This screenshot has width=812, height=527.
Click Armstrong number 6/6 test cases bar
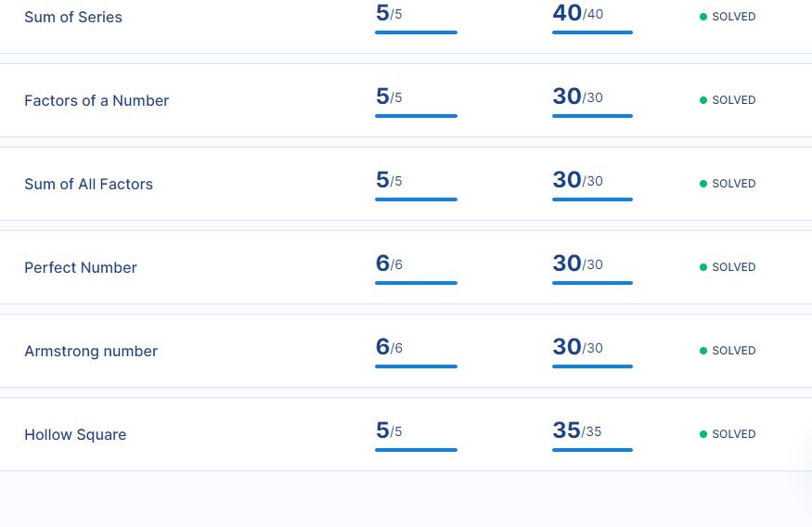[416, 366]
